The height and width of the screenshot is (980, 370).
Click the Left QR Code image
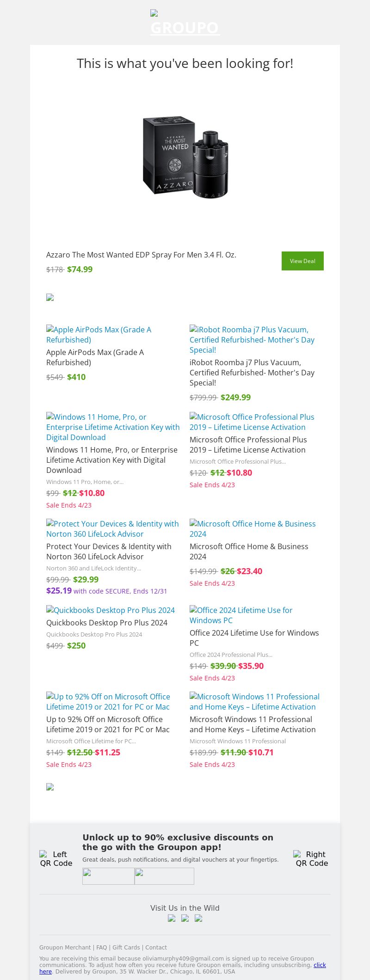tap(56, 858)
